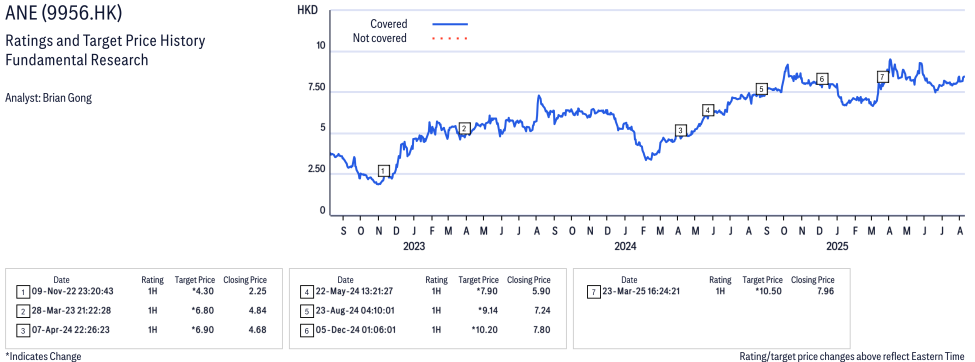Click the HKD axis unit label
The image size is (975, 362).
[x=307, y=10]
